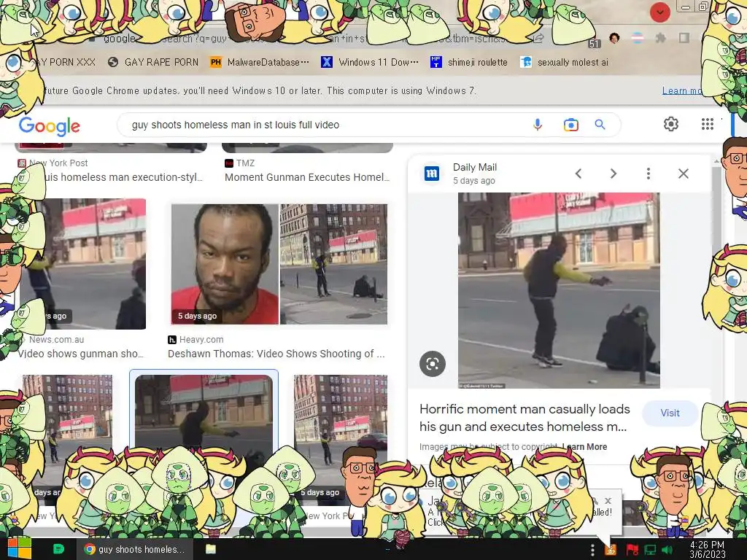Open Chrome extensions puzzle icon
The image size is (747, 560).
tap(660, 38)
